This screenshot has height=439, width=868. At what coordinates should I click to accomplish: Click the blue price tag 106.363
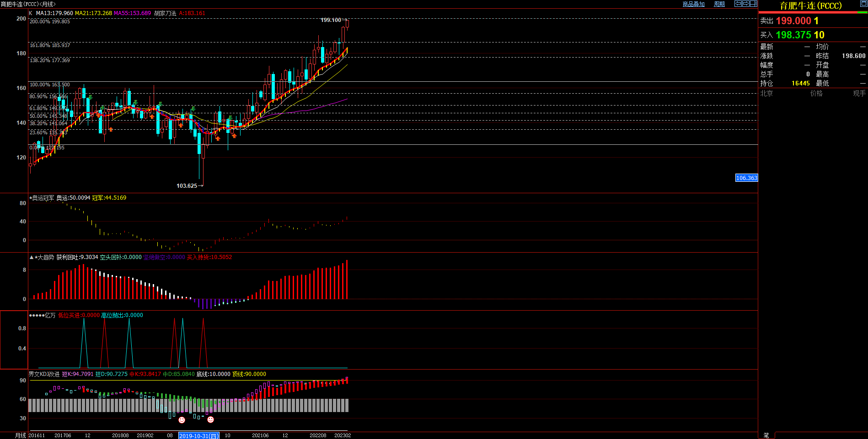(746, 178)
